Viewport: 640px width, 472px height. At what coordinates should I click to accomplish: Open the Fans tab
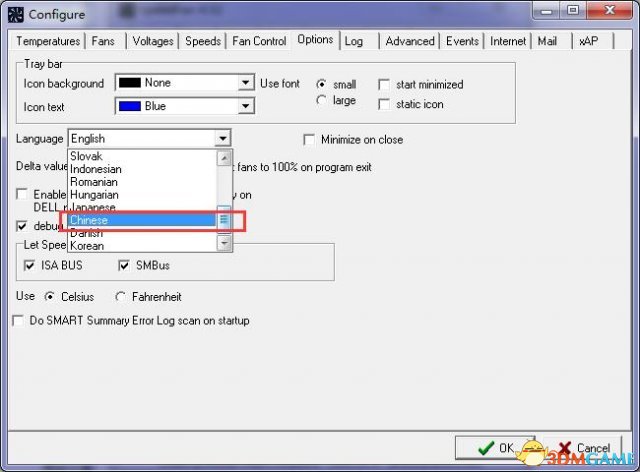coord(103,41)
